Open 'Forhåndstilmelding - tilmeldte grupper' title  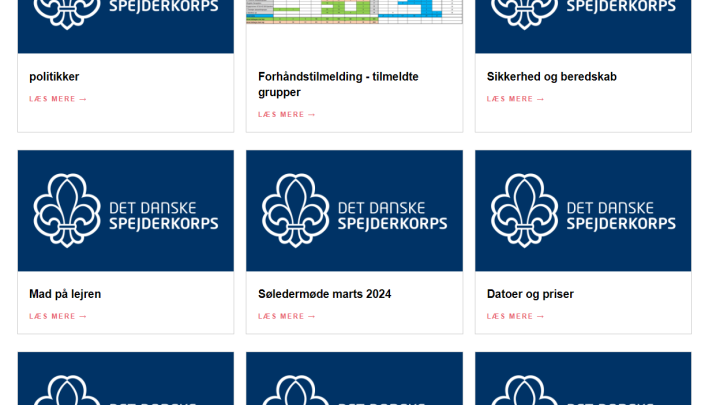tap(338, 84)
